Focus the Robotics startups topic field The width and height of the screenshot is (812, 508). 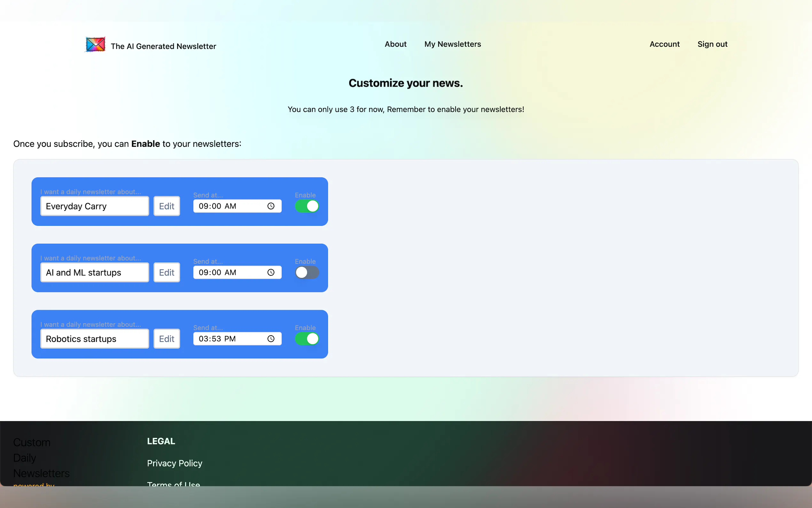(x=94, y=339)
